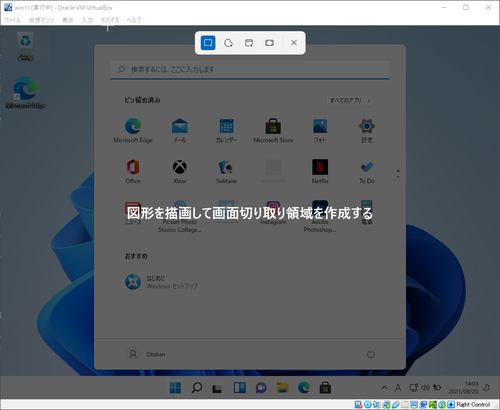Image resolution: width=500 pixels, height=410 pixels.
Task: Open the はじめに recommended item
Action: click(x=162, y=282)
